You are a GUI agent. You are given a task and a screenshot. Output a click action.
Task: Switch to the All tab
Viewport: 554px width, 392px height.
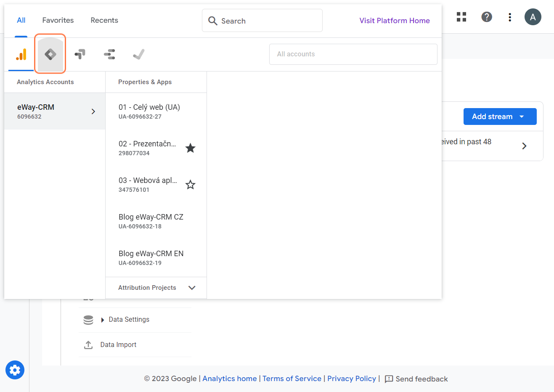21,20
